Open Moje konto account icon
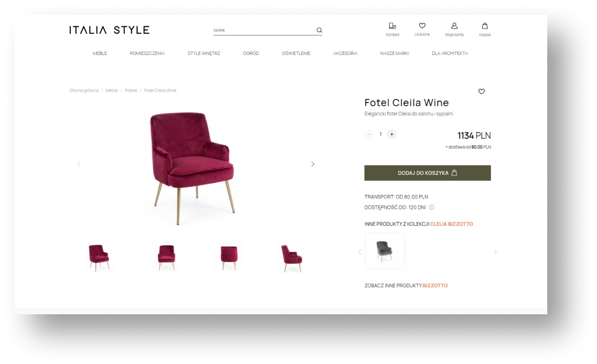 point(454,26)
